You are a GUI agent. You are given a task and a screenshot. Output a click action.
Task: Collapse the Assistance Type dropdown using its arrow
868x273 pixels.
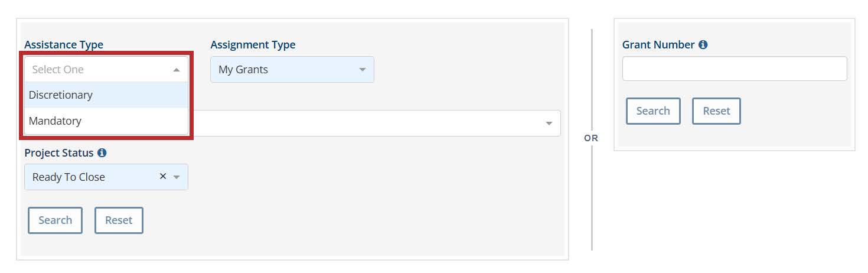[x=177, y=70]
